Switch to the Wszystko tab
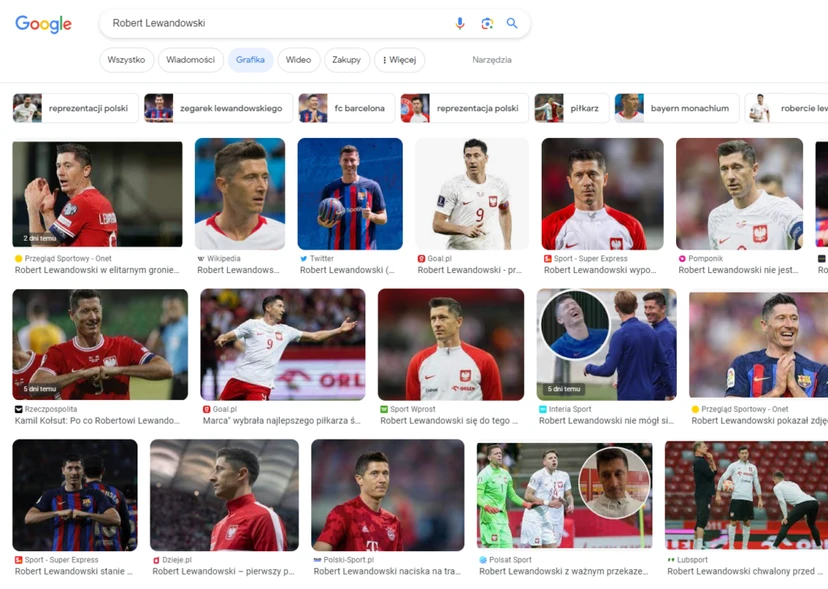The image size is (828, 589). click(x=126, y=60)
